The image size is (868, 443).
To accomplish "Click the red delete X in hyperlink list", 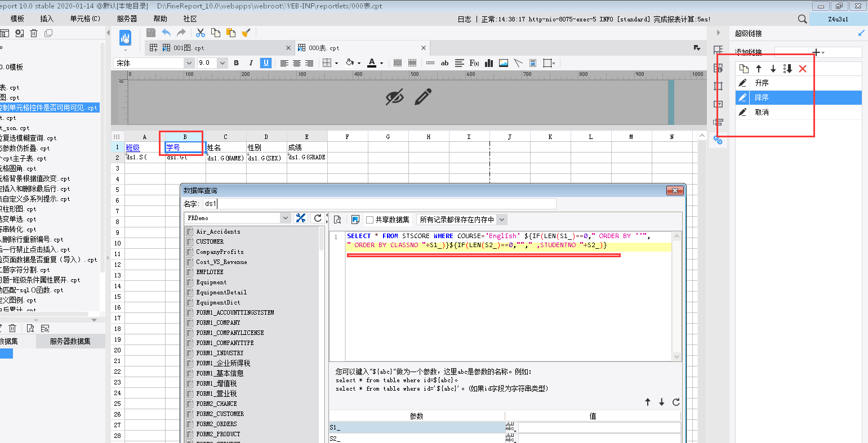I will pyautogui.click(x=803, y=69).
